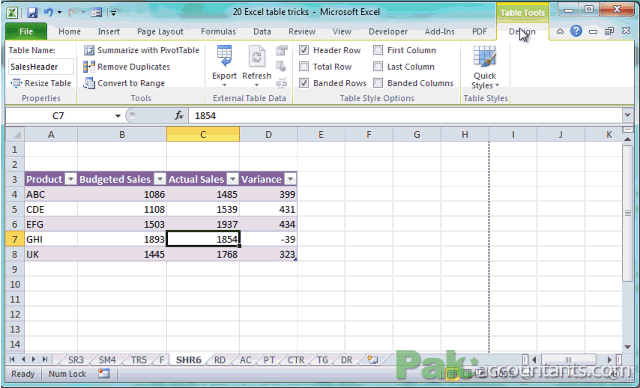Switch to CTR sheet tab
640x388 pixels.
[296, 360]
